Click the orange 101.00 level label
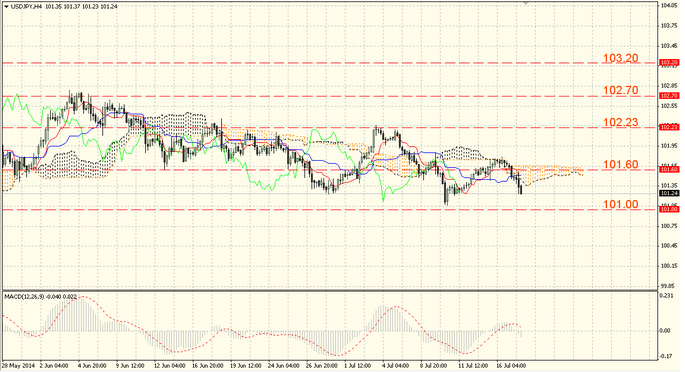 click(x=621, y=204)
